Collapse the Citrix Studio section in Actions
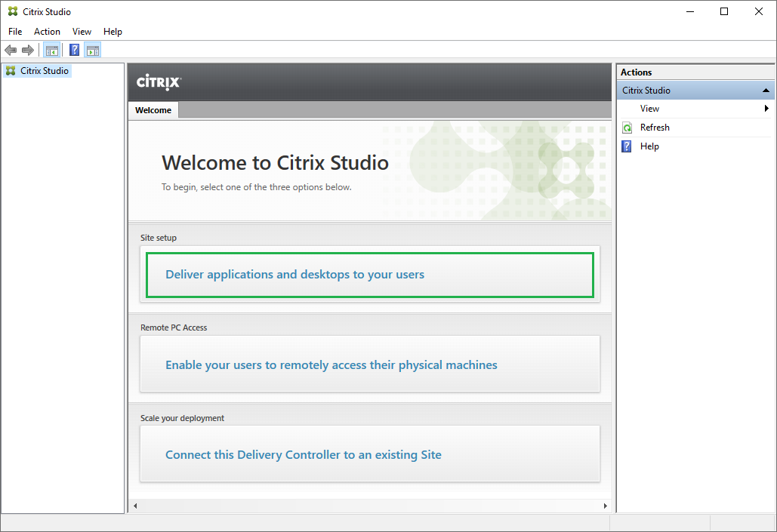The height and width of the screenshot is (532, 777). 766,90
